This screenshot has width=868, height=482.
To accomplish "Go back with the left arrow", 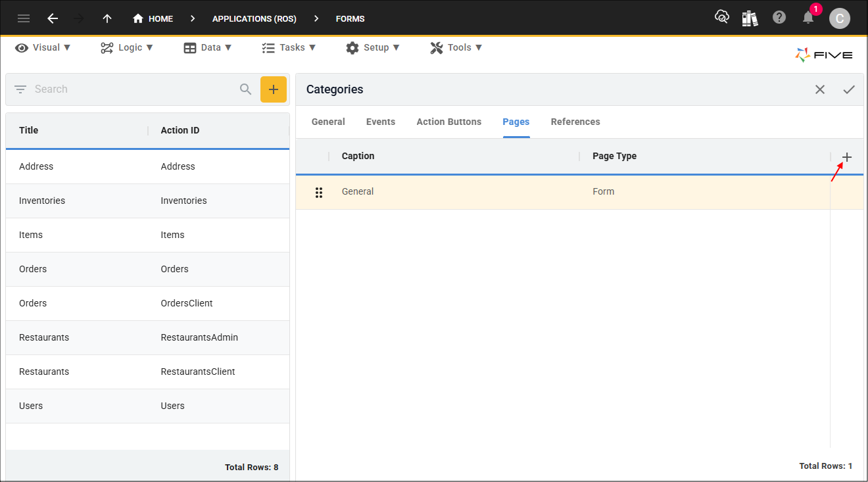I will [x=53, y=18].
